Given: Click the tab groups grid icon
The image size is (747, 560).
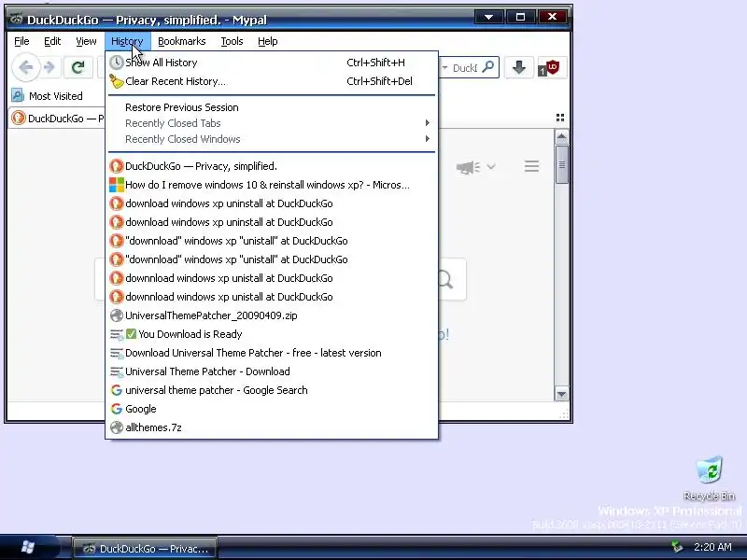Looking at the screenshot, I should coord(560,118).
